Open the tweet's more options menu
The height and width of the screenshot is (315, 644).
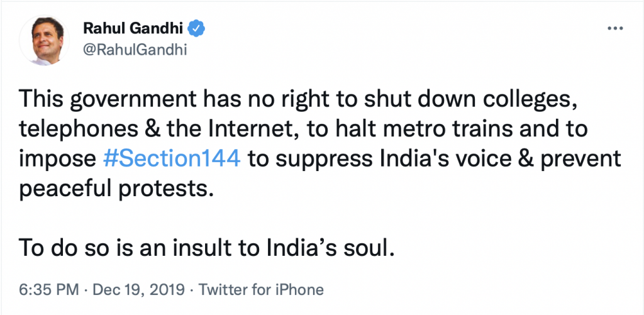pyautogui.click(x=614, y=30)
